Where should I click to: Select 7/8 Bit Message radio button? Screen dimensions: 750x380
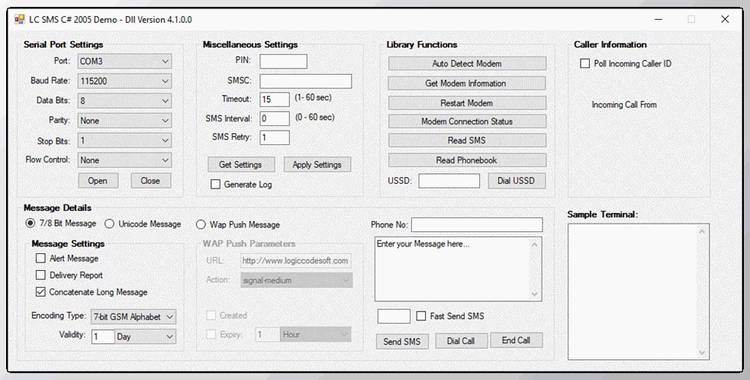[30, 224]
